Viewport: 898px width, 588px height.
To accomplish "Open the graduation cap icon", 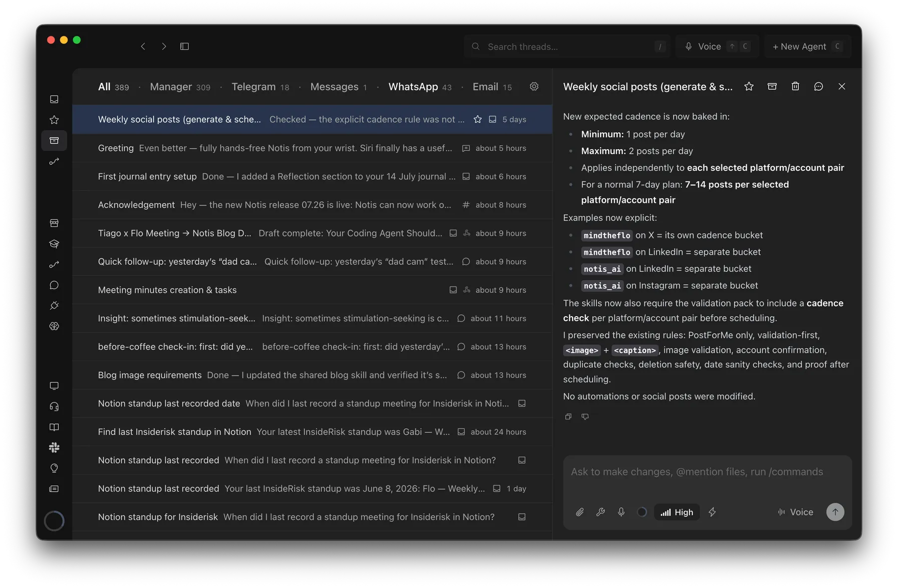I will tap(54, 244).
